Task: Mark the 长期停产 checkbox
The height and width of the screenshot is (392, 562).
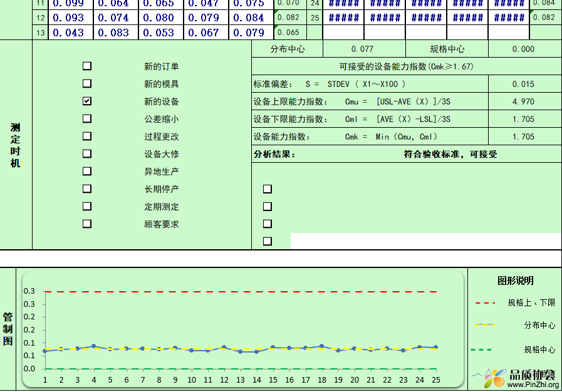Action: click(86, 189)
